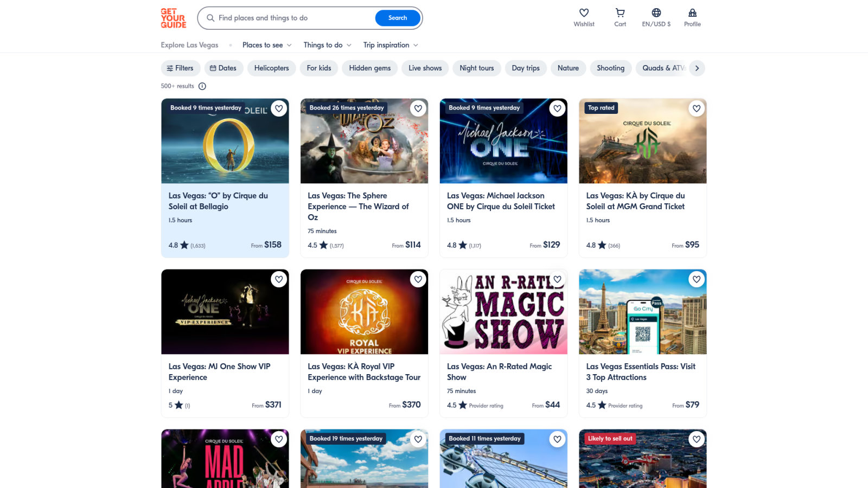This screenshot has width=868, height=488.
Task: Click the "From $158" price
Action: [266, 245]
